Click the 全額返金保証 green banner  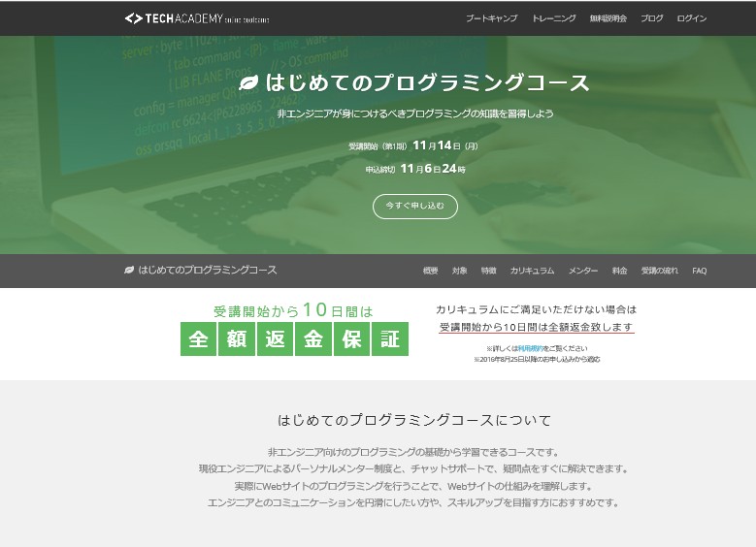(x=294, y=338)
